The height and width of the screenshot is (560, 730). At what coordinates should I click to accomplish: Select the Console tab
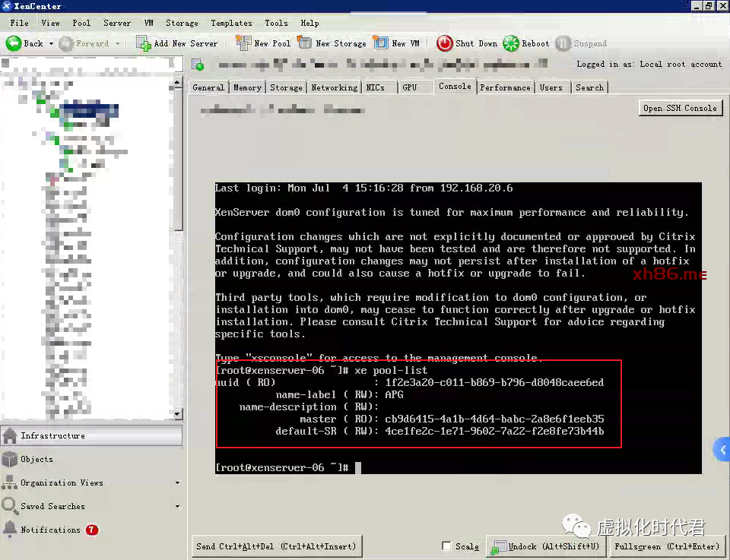coord(455,87)
